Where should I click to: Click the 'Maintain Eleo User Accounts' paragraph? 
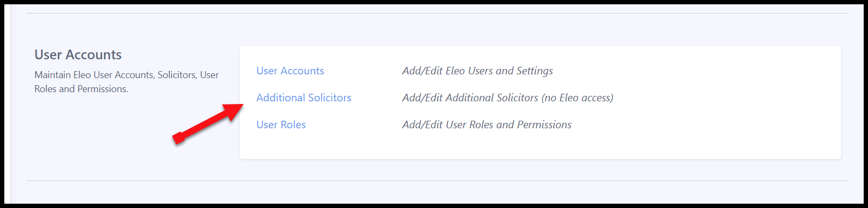pos(127,82)
